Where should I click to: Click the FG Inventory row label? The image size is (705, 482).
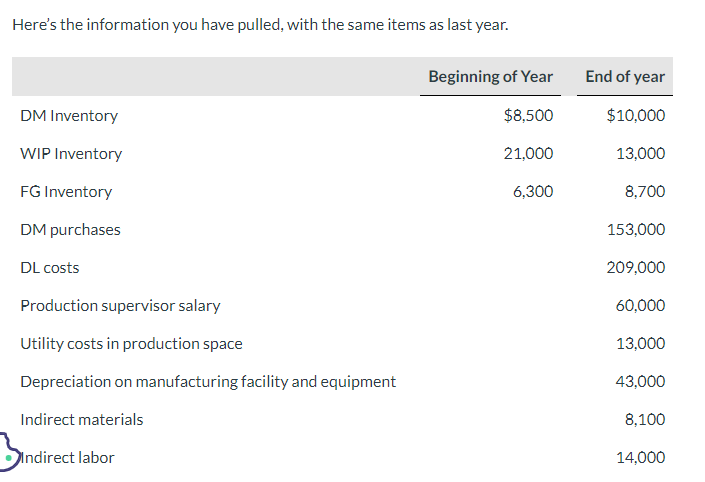[x=66, y=192]
